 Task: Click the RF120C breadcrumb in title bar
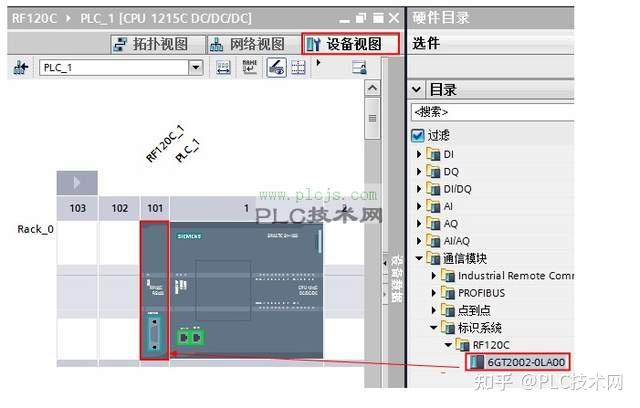coord(34,18)
